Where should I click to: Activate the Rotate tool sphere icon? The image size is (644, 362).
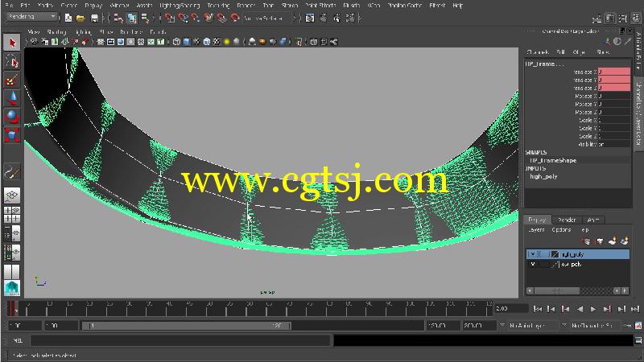(x=12, y=117)
